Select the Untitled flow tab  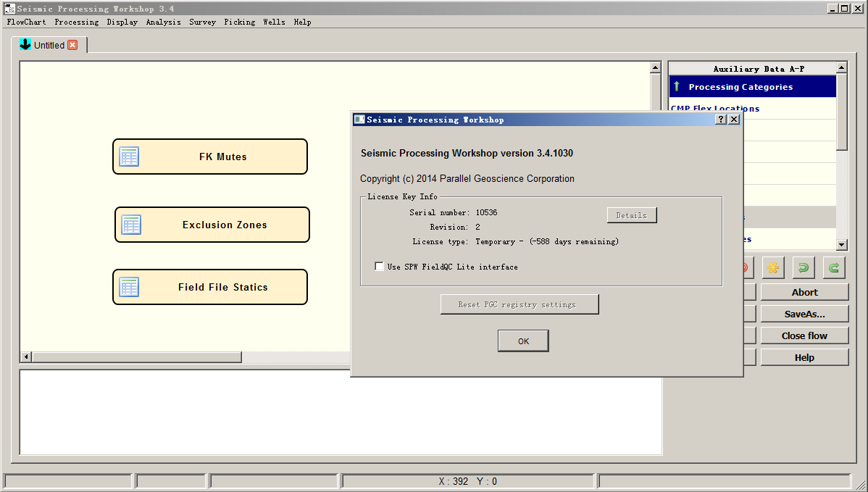pyautogui.click(x=49, y=46)
